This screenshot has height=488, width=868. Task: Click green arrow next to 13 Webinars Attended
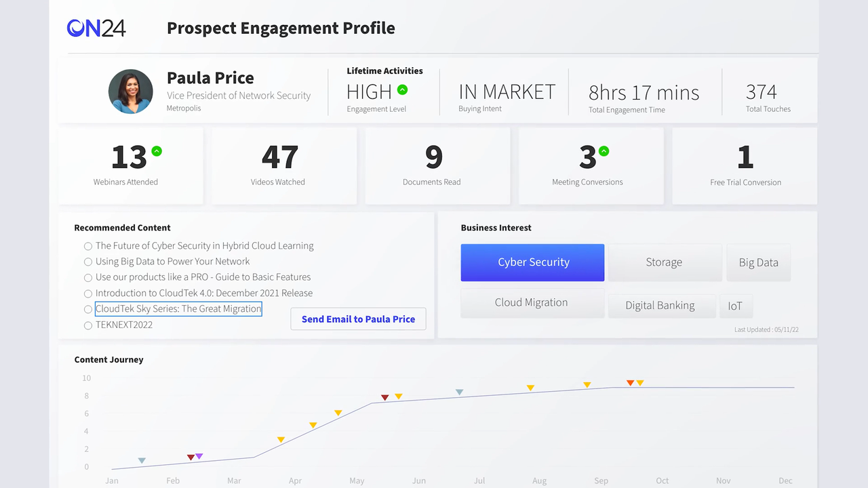pyautogui.click(x=157, y=151)
